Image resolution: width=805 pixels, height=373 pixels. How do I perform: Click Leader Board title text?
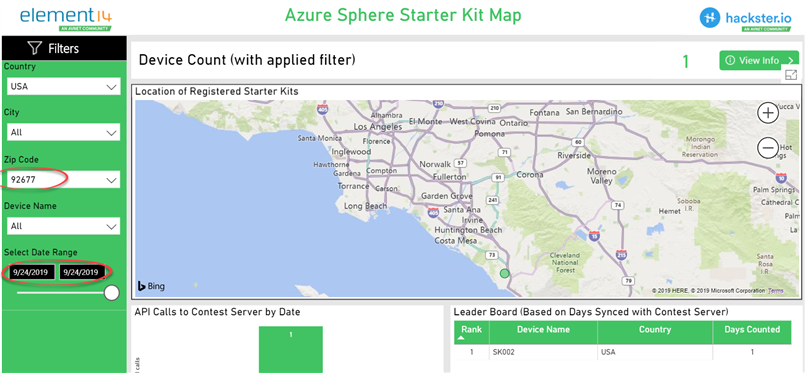[x=591, y=312]
